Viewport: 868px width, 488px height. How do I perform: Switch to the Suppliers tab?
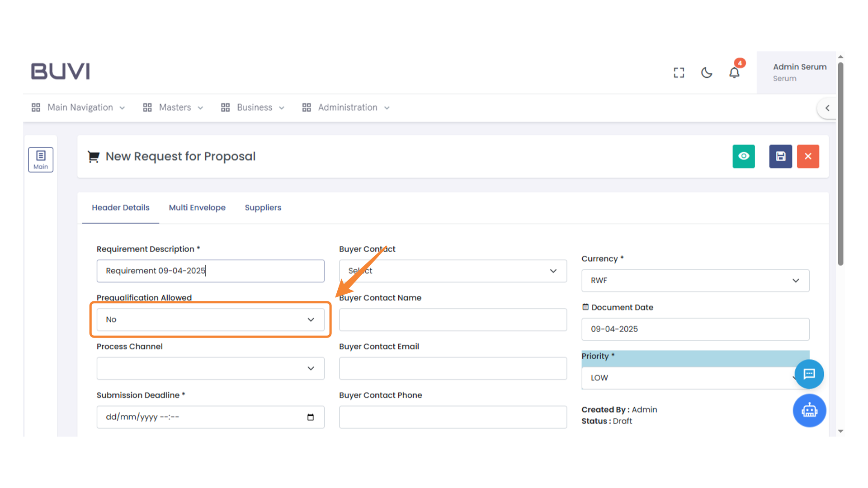[x=263, y=207]
